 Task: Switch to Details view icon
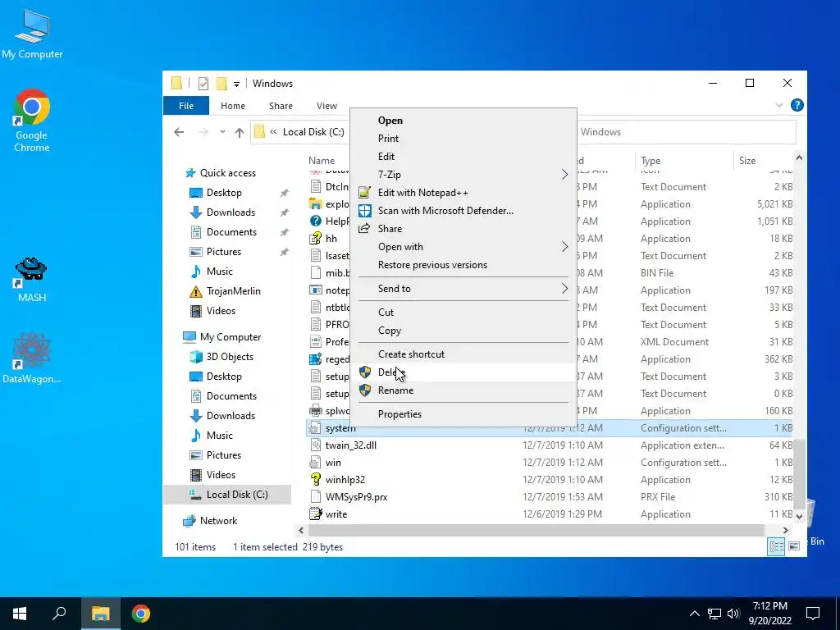pos(776,546)
